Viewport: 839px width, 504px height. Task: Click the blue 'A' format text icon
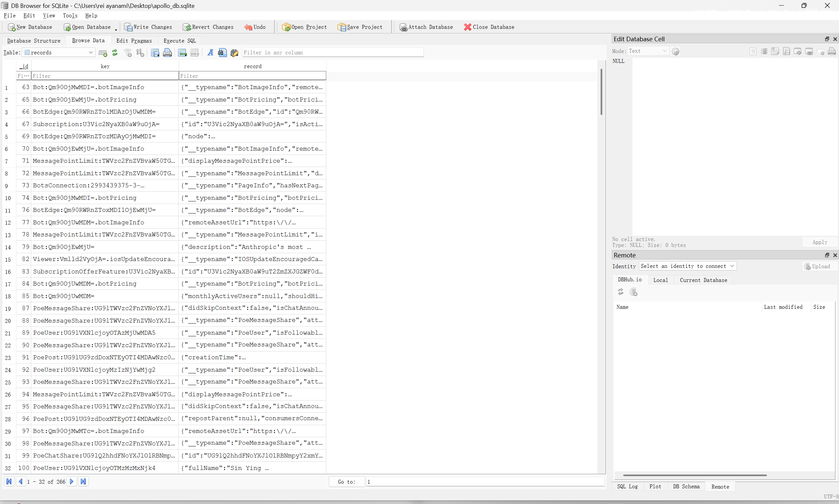[x=210, y=53]
